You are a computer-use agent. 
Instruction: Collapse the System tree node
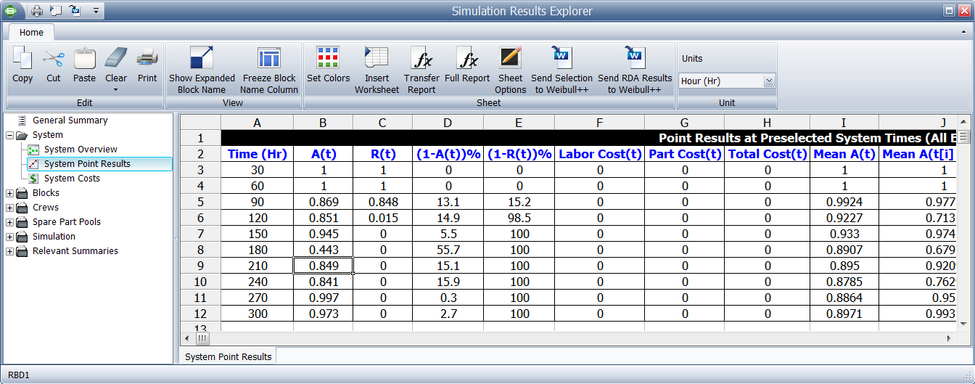tap(9, 135)
